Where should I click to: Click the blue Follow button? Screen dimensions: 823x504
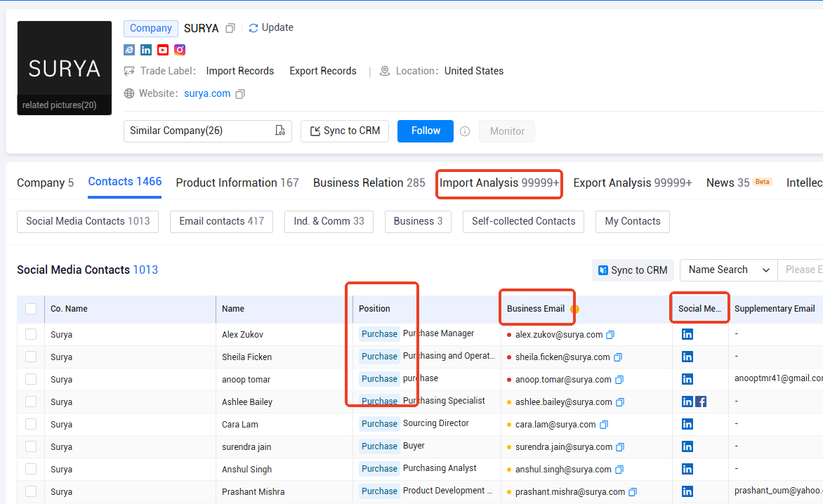click(x=425, y=131)
